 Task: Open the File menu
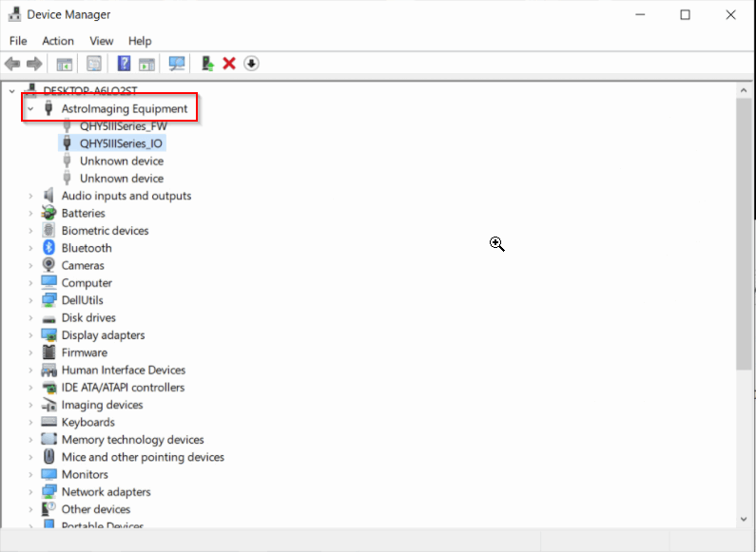[18, 41]
